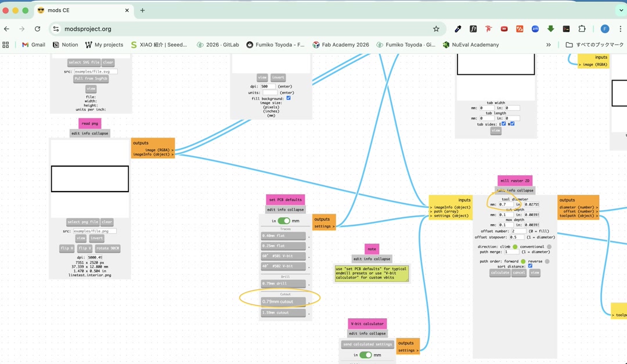Open the tab search chevron in the title bar
627x364 pixels.
pos(621,10)
